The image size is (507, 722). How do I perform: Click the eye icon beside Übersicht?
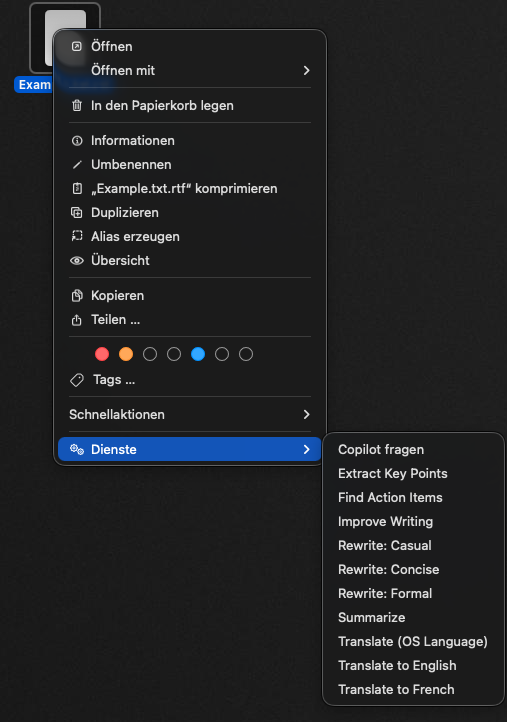[x=77, y=261]
